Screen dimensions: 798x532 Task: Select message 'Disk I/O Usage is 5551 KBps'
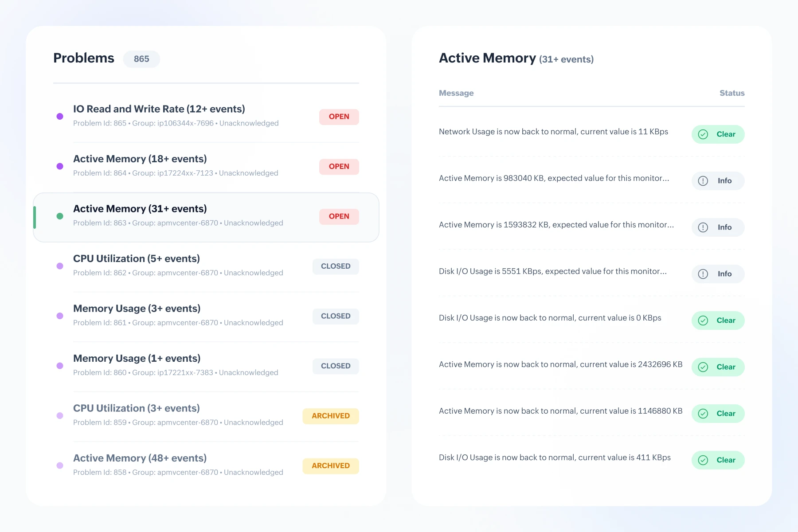[x=553, y=271]
